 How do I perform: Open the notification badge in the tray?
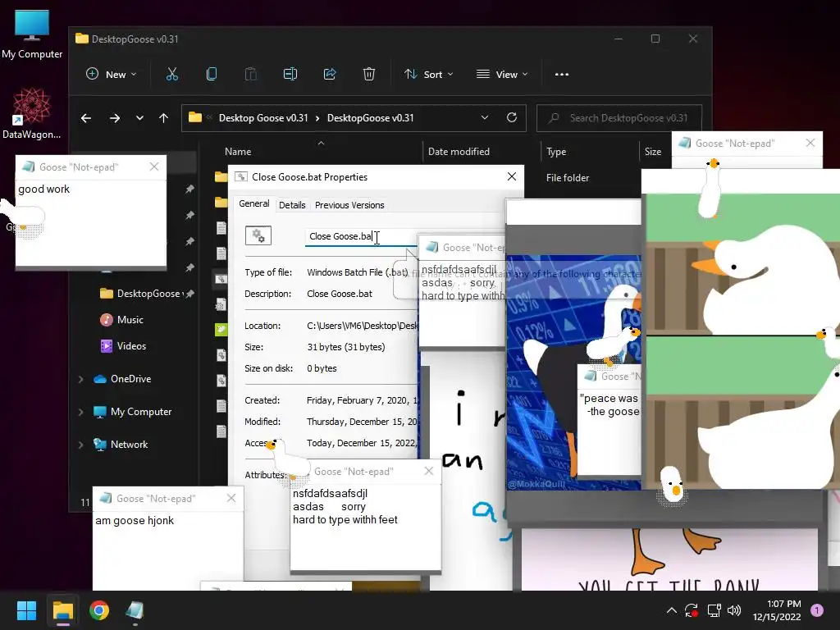(816, 609)
